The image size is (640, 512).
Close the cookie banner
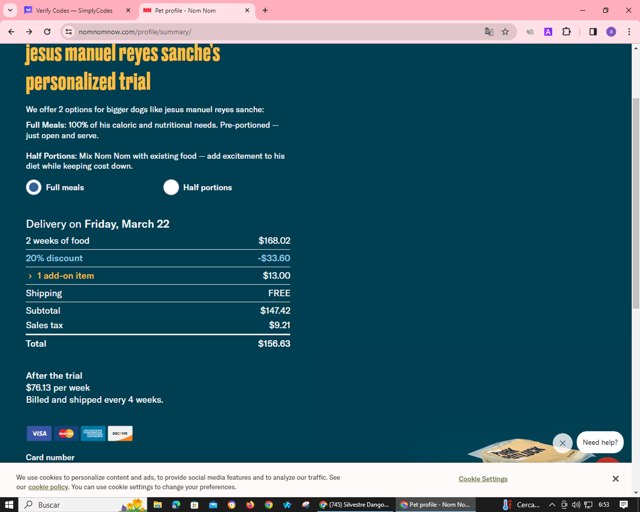[x=616, y=479]
